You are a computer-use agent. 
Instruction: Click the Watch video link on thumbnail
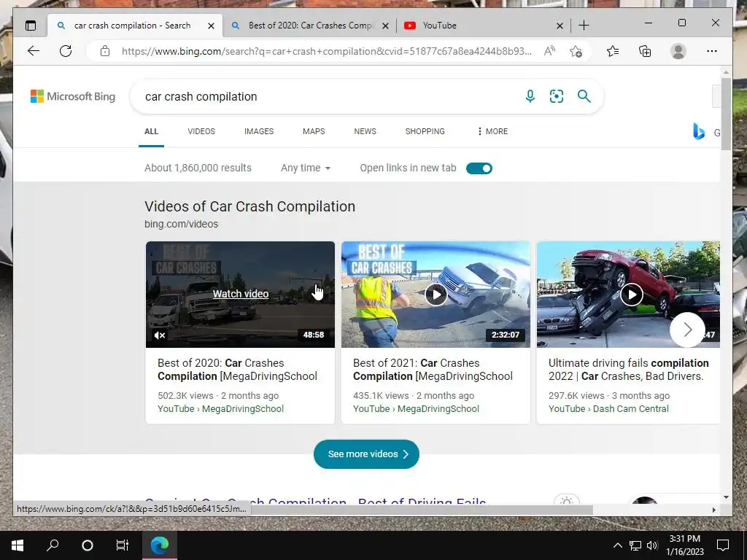point(241,295)
